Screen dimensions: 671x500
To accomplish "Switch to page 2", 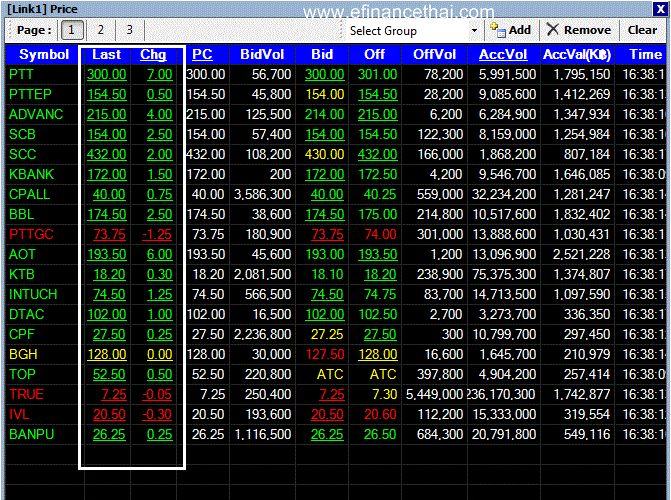I will coord(101,30).
